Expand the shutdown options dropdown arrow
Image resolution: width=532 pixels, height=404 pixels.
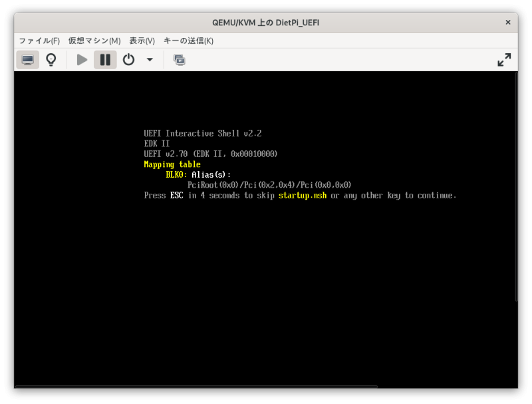tap(150, 60)
